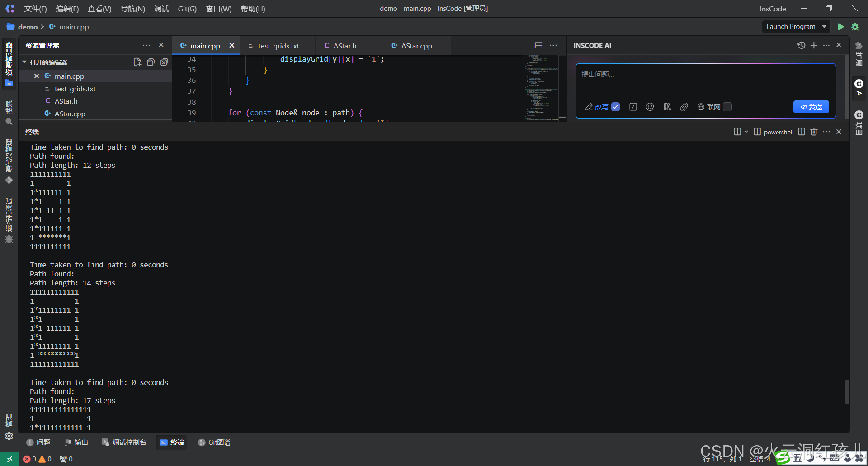The height and width of the screenshot is (466, 868).
Task: Switch to the 问题 bottom tab
Action: (38, 442)
